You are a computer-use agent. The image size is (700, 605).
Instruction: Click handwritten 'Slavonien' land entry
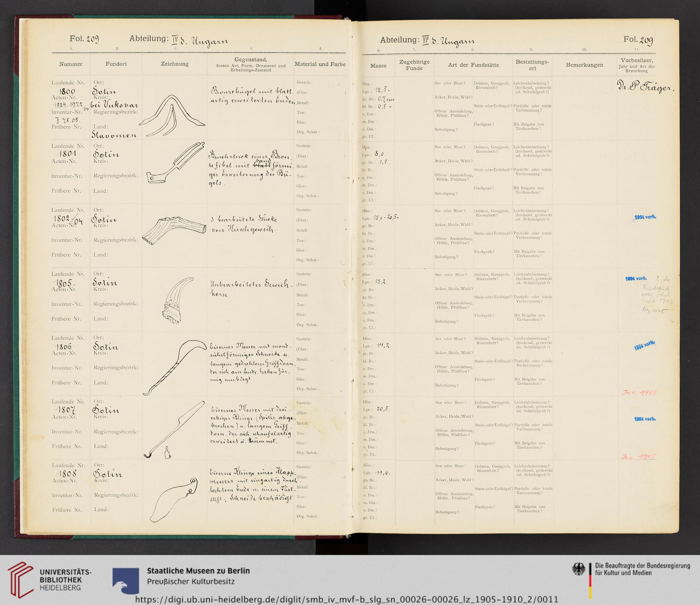click(115, 135)
